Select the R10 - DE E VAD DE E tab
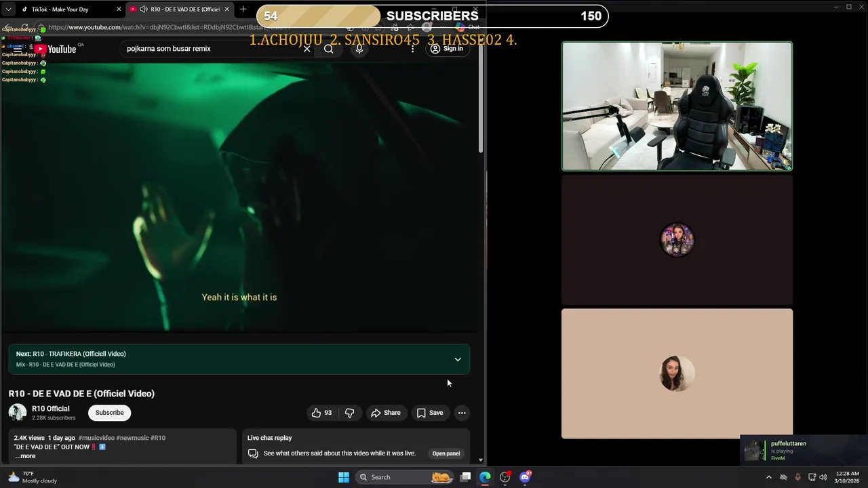Screen dimensions: 868x488 179,9
